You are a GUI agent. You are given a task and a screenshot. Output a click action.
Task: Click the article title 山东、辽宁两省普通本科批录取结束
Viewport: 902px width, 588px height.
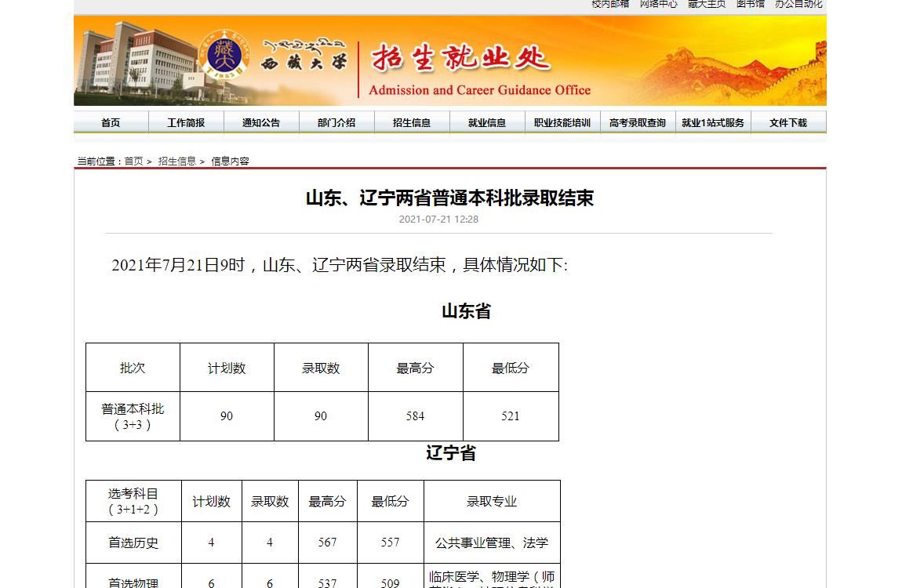coord(450,198)
